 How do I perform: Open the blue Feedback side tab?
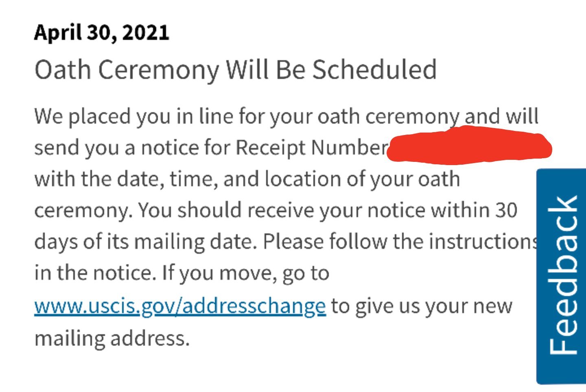562,276
